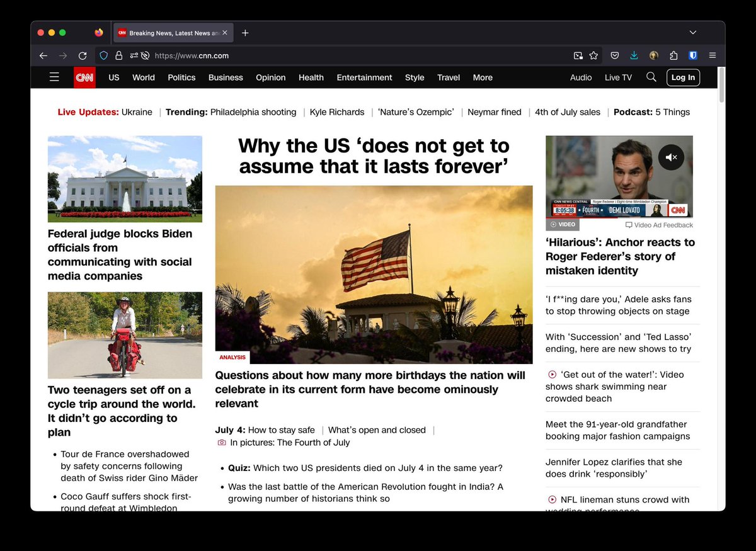
Task: Save page to Pocket
Action: coord(615,55)
